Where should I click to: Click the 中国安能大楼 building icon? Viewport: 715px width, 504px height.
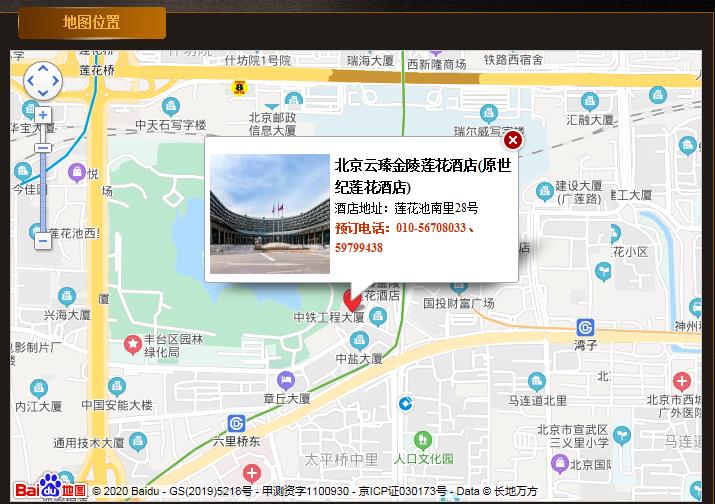tap(117, 387)
